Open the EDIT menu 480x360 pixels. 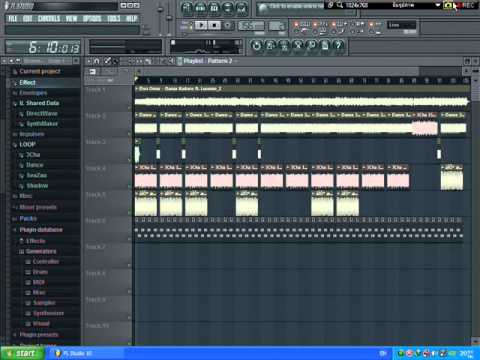27,18
